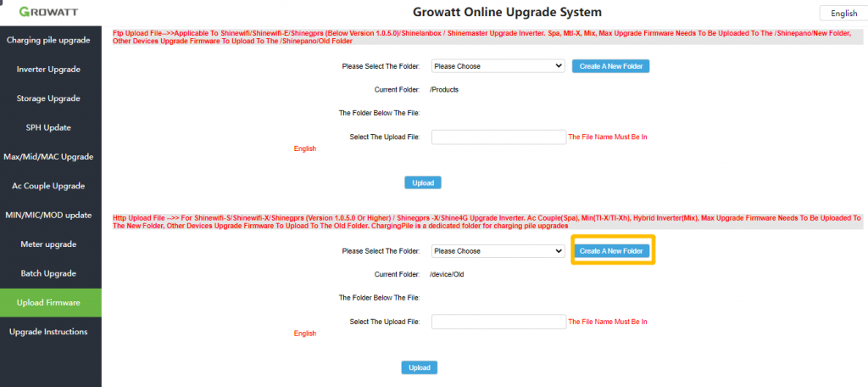The image size is (868, 387).
Task: Open Charging pile upgrade page
Action: coord(48,40)
